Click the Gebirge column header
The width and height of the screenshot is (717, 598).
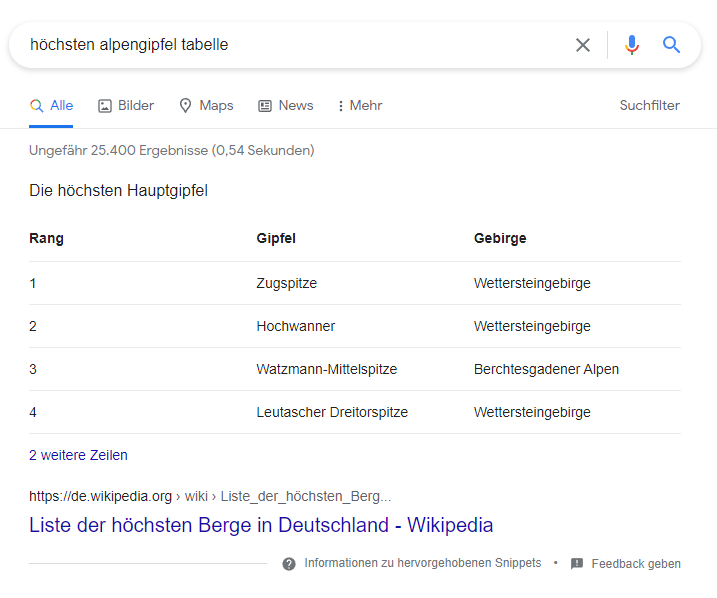click(500, 238)
